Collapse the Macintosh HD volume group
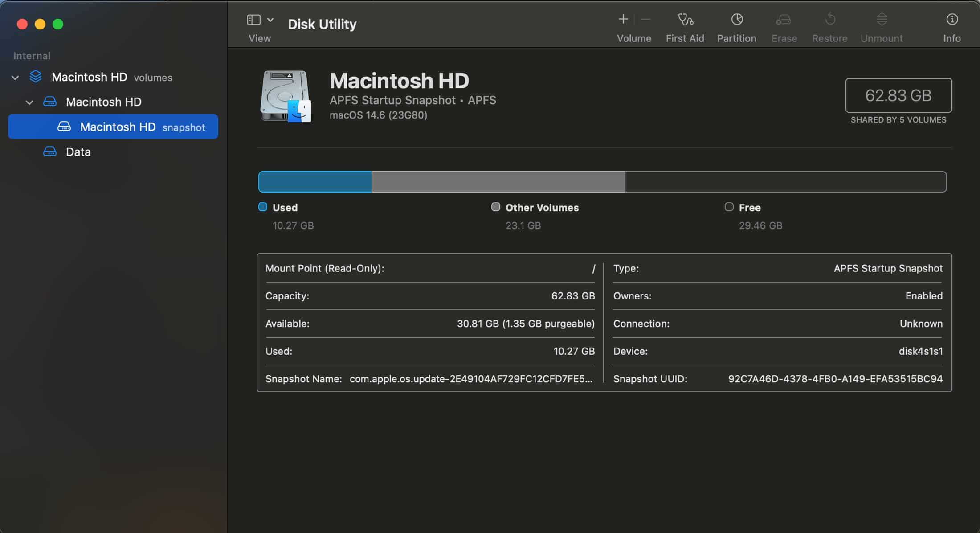Image resolution: width=980 pixels, height=533 pixels. (29, 102)
